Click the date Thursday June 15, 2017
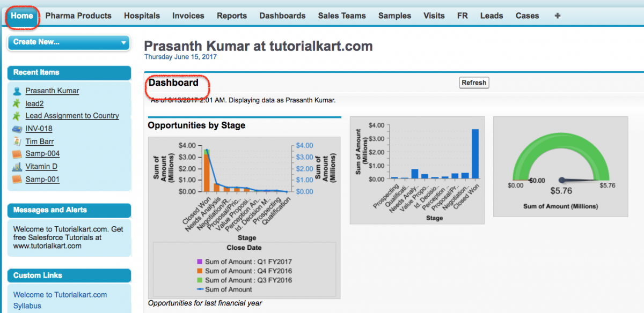The height and width of the screenshot is (313, 644). tap(180, 57)
